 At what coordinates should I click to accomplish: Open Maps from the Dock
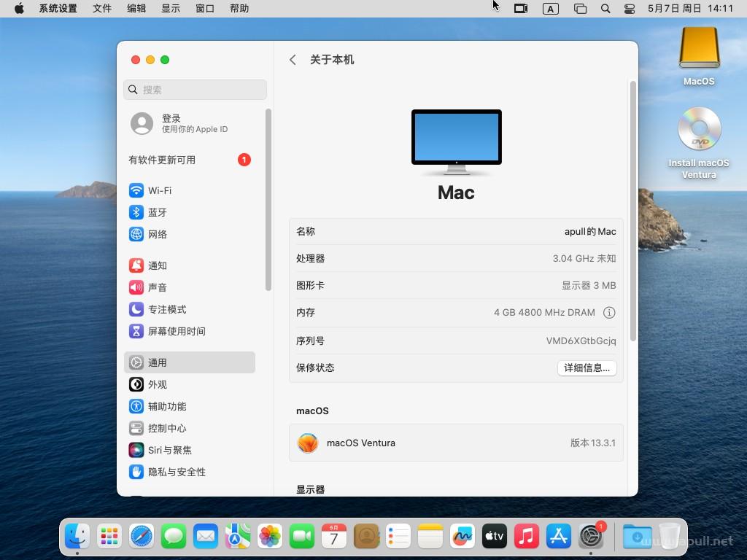tap(238, 536)
